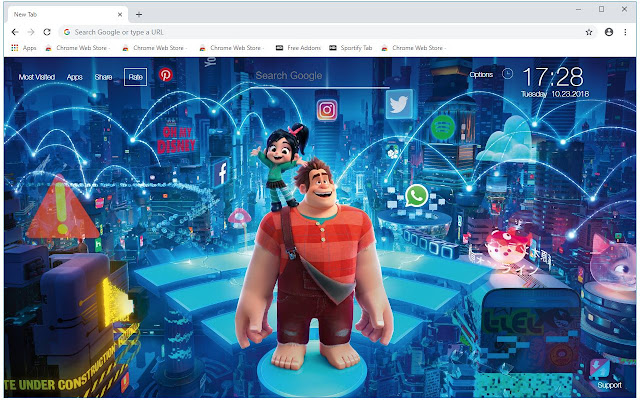The width and height of the screenshot is (640, 400).
Task: Focus the Chrome address bar
Action: pos(327,32)
